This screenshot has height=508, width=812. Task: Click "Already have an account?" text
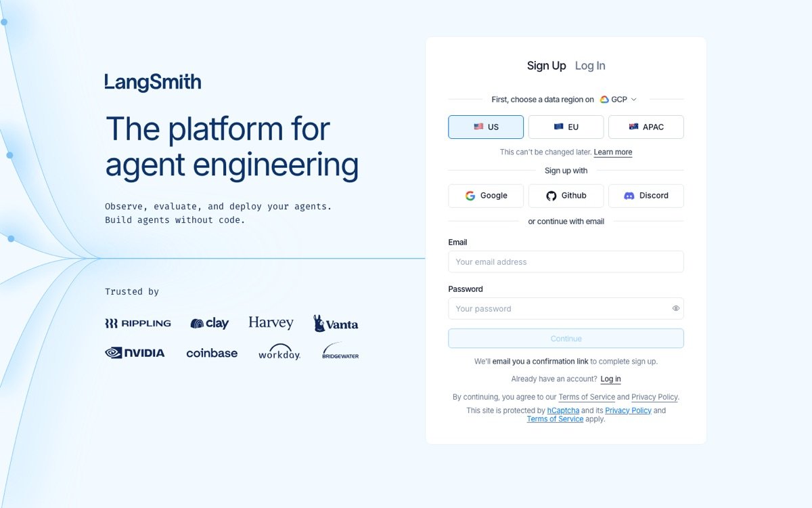click(554, 379)
